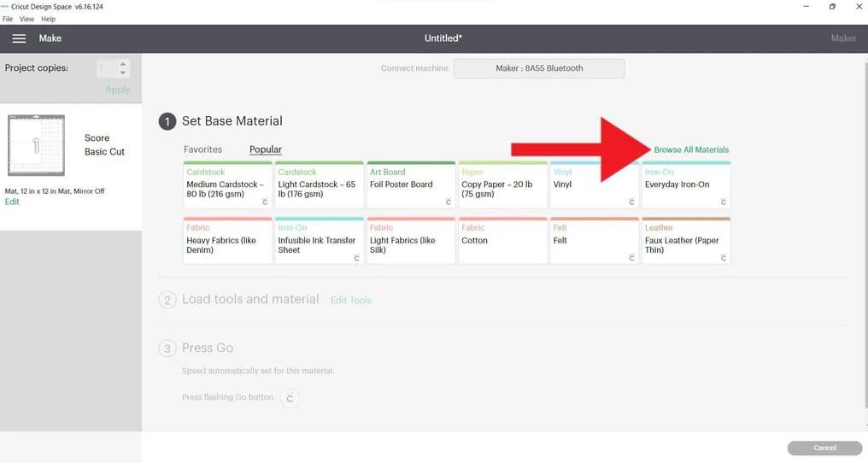The image size is (868, 463).
Task: Click Cricut logo icon on Felt card
Action: [631, 258]
